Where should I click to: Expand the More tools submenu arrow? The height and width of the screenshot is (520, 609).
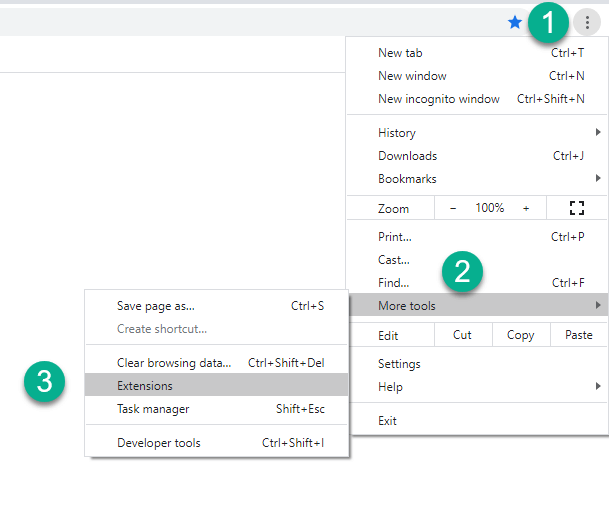(598, 305)
